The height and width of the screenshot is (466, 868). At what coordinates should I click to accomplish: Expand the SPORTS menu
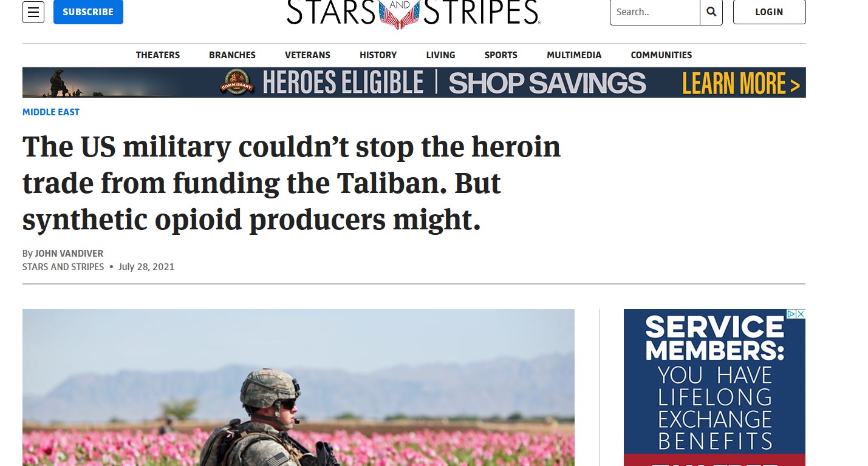[x=501, y=55]
